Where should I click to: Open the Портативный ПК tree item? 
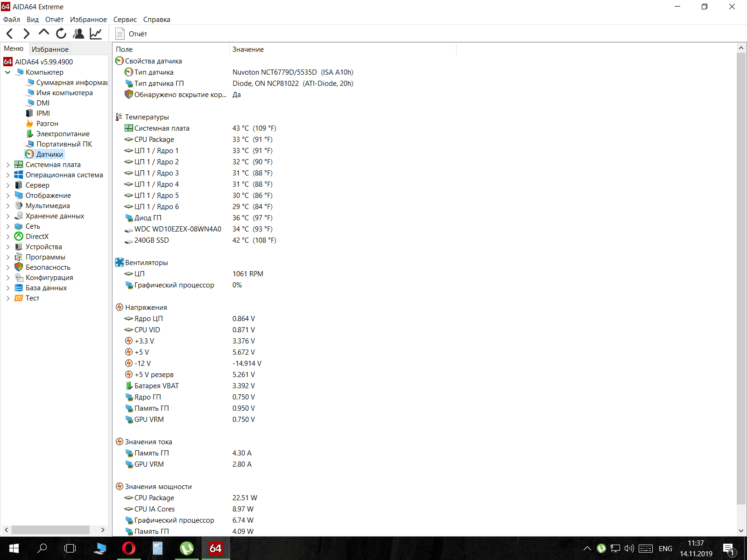[59, 144]
